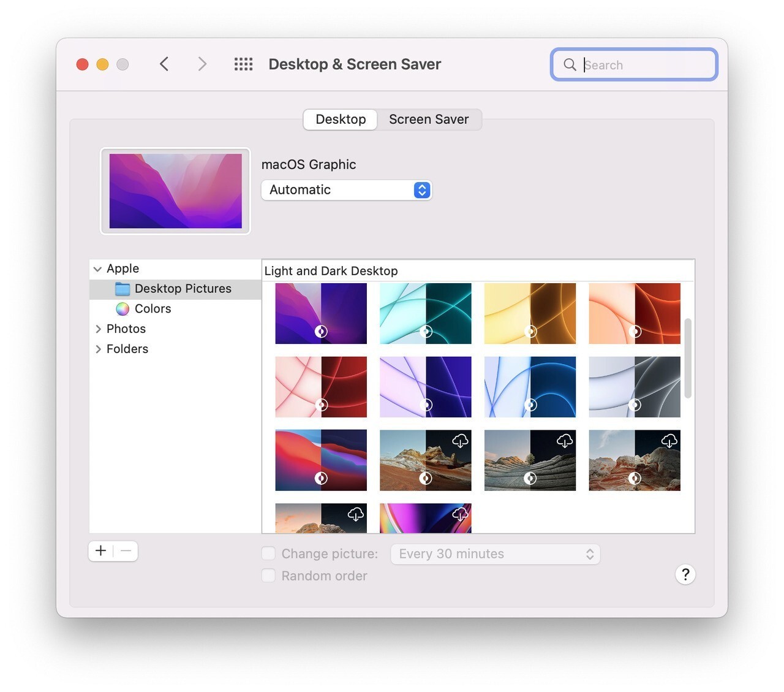Image resolution: width=784 pixels, height=692 pixels.
Task: Choose the yellow and orange wallpaper thumbnail
Action: tap(530, 313)
